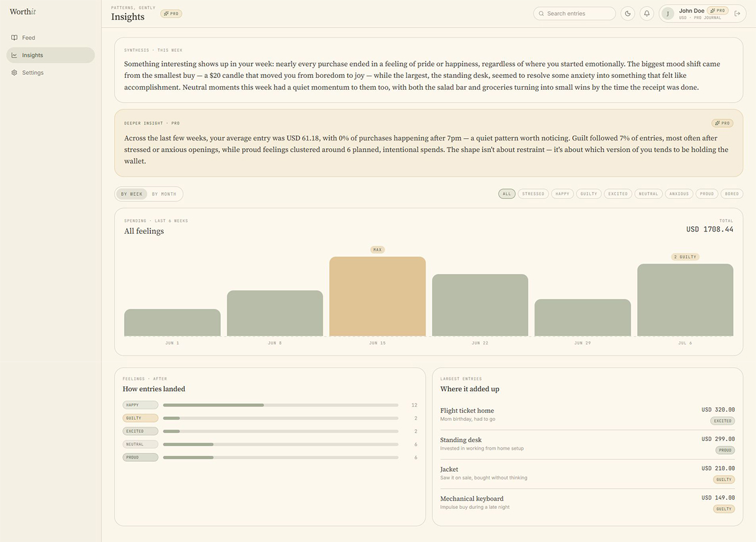The image size is (756, 542).
Task: Open the Standing desk entry
Action: tap(588, 445)
